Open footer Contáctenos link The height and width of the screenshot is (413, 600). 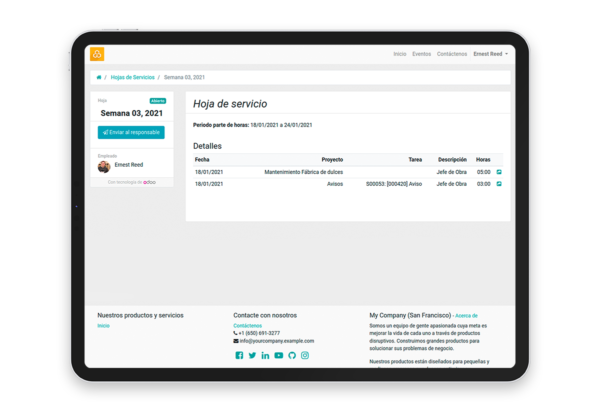(x=248, y=326)
